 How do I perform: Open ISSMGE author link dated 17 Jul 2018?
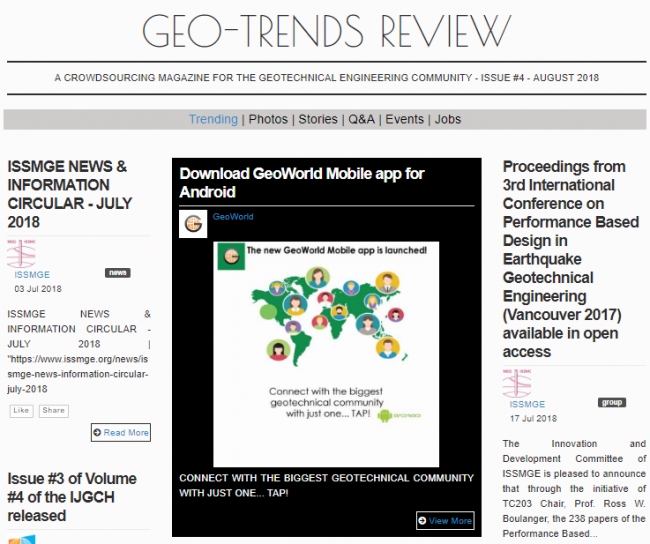point(527,404)
